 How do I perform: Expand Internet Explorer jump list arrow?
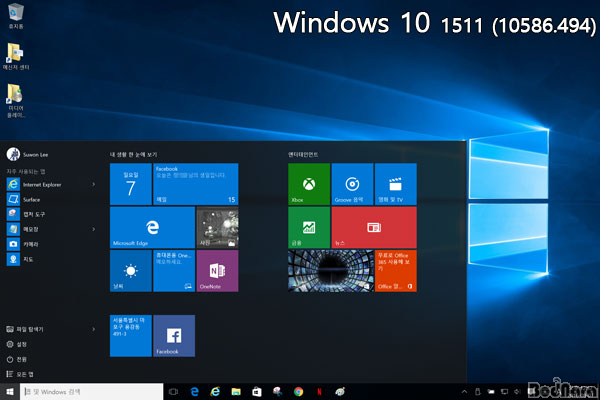93,184
